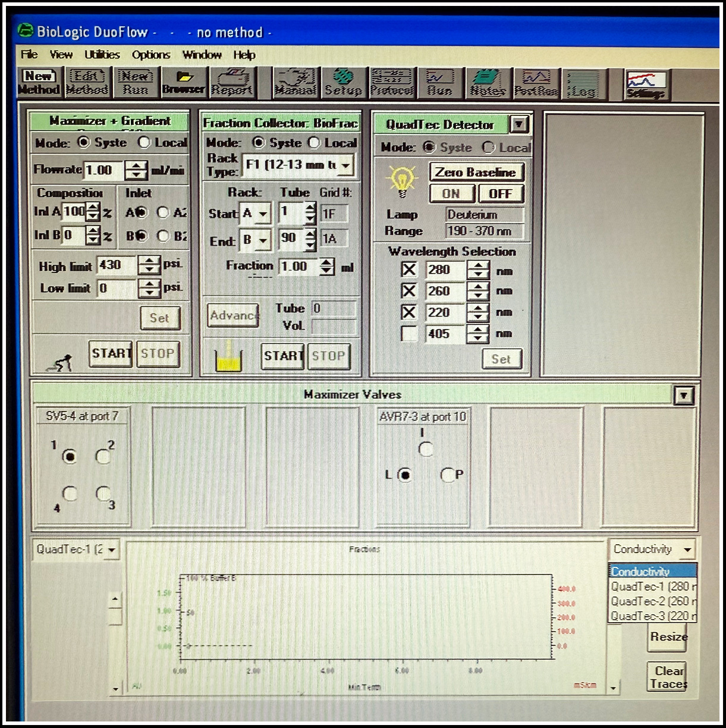
Task: Open the Manual control screen icon
Action: pyautogui.click(x=295, y=83)
